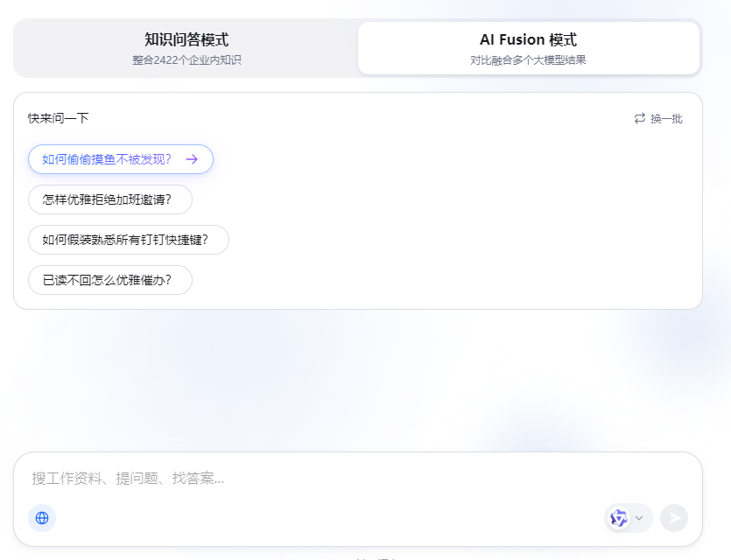Screen dimensions: 731x560
Task: Click the AI Fusion 模式 title text
Action: pyautogui.click(x=528, y=39)
